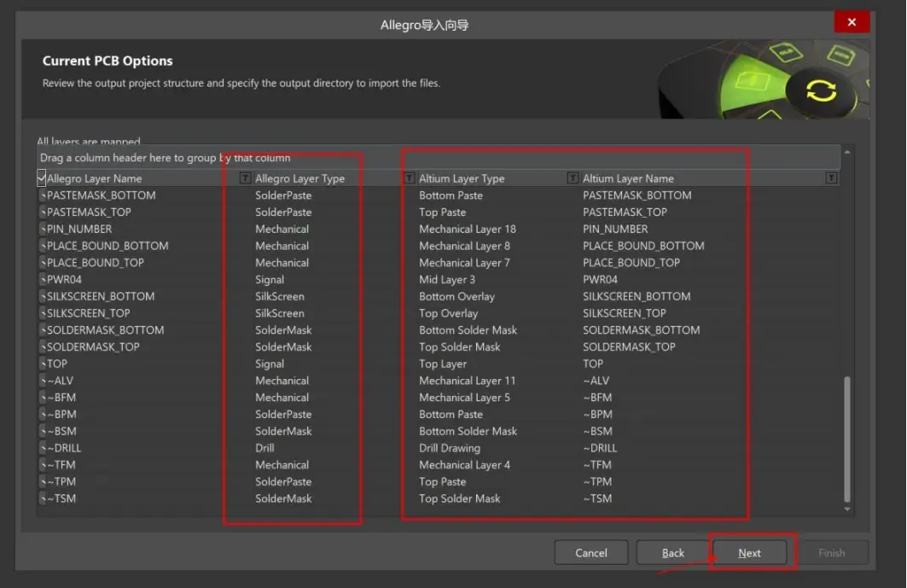
Task: Go to previous step with Back button
Action: coord(672,553)
